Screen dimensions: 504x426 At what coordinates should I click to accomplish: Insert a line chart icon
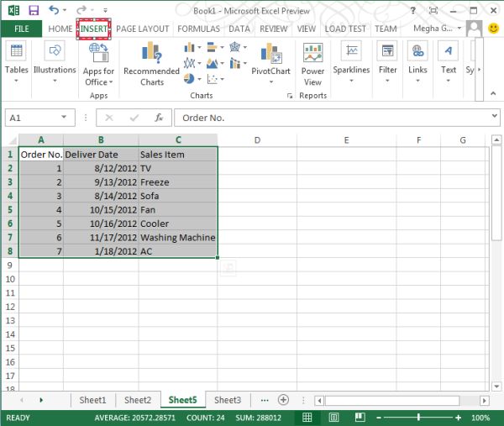pos(189,63)
